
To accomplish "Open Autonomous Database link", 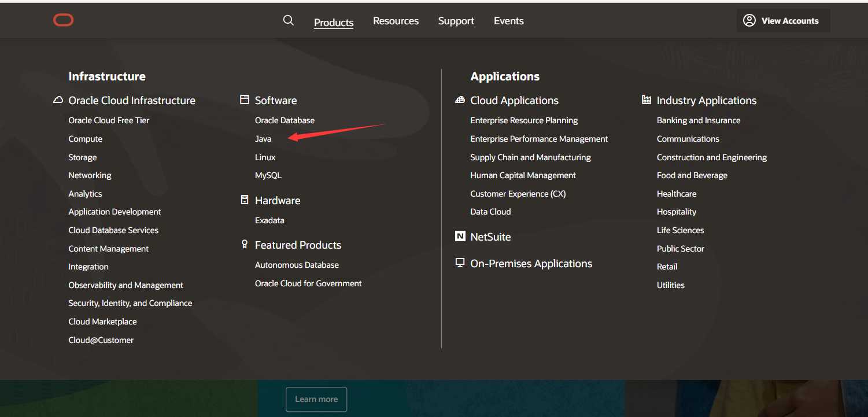I will coord(297,265).
